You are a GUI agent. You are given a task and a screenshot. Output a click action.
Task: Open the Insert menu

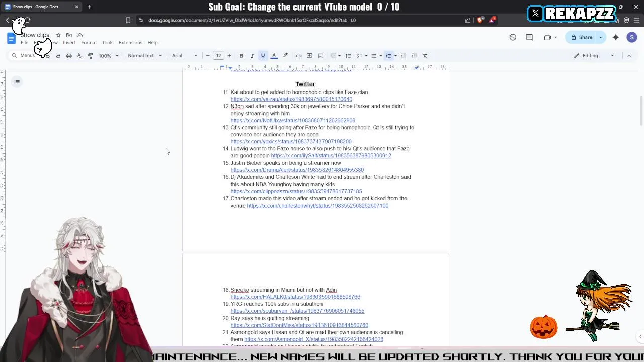[69, 43]
